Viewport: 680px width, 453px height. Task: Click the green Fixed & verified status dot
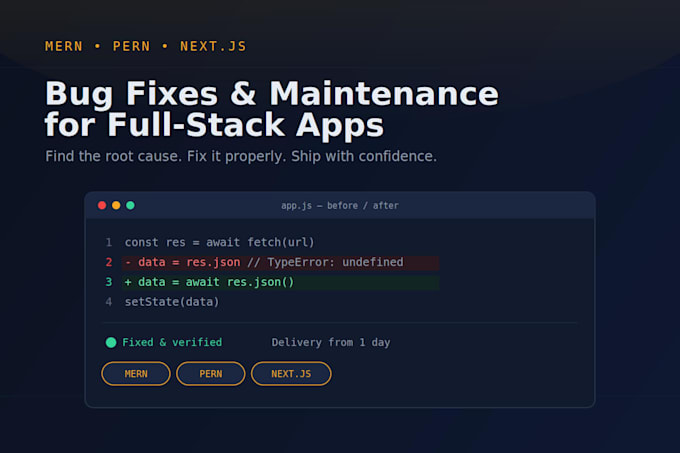tap(111, 342)
